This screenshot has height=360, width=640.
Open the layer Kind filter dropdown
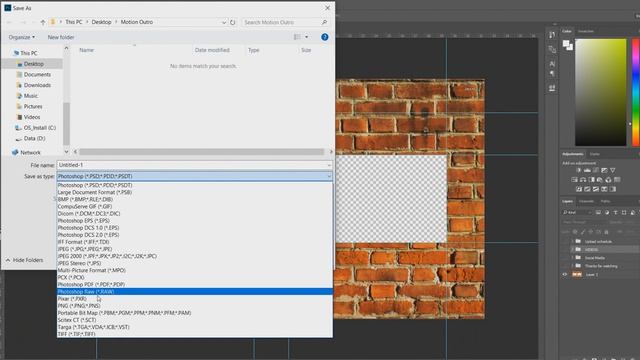pos(577,213)
